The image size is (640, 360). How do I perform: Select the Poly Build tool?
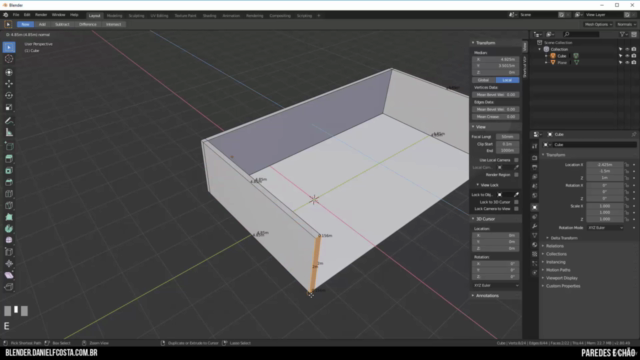click(x=9, y=217)
